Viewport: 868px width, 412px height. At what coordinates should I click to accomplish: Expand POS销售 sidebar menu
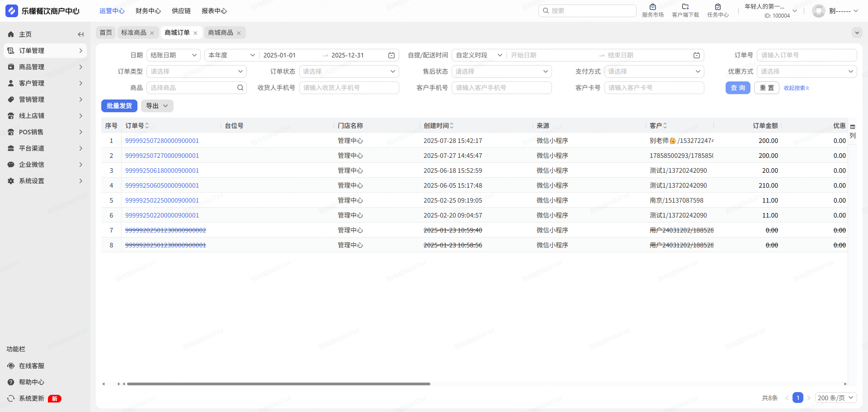(x=45, y=132)
